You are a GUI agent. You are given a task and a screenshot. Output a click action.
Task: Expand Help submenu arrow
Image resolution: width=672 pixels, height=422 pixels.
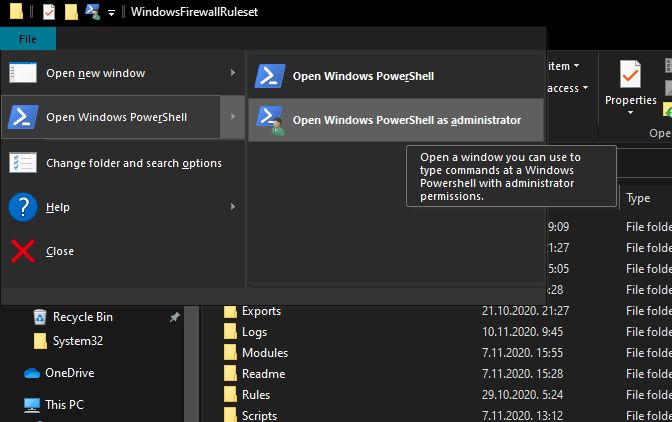233,207
